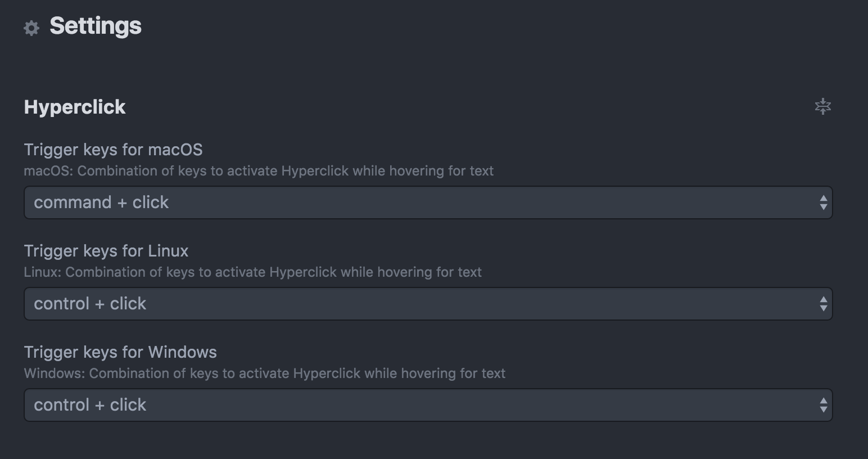The width and height of the screenshot is (868, 459).
Task: Collapse the Hyperclick section icon
Action: click(x=823, y=106)
